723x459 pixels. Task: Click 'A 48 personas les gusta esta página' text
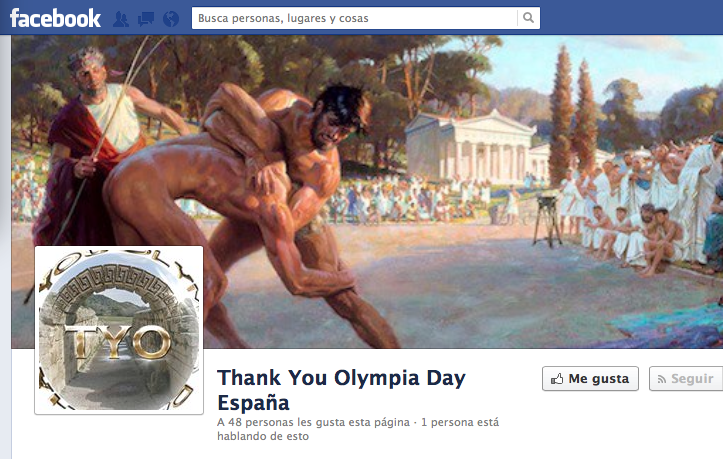(313, 422)
